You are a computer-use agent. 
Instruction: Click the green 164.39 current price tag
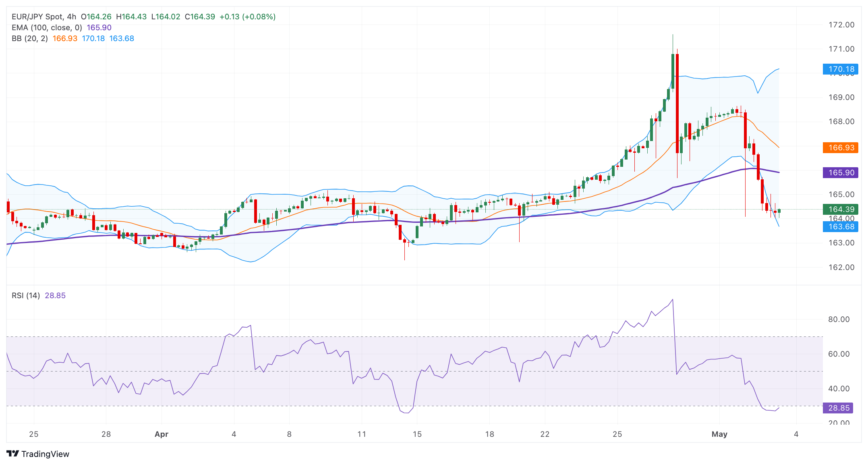pos(841,210)
